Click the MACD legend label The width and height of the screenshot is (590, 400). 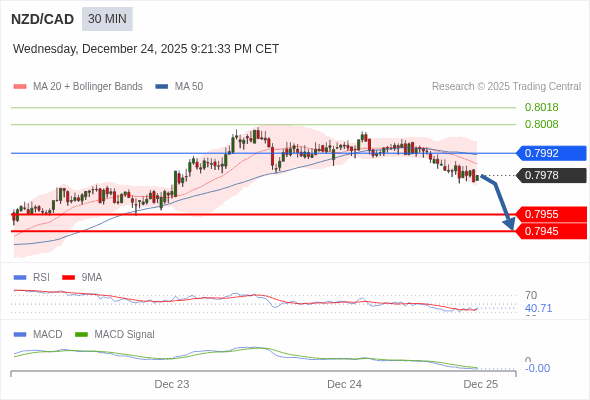48,335
